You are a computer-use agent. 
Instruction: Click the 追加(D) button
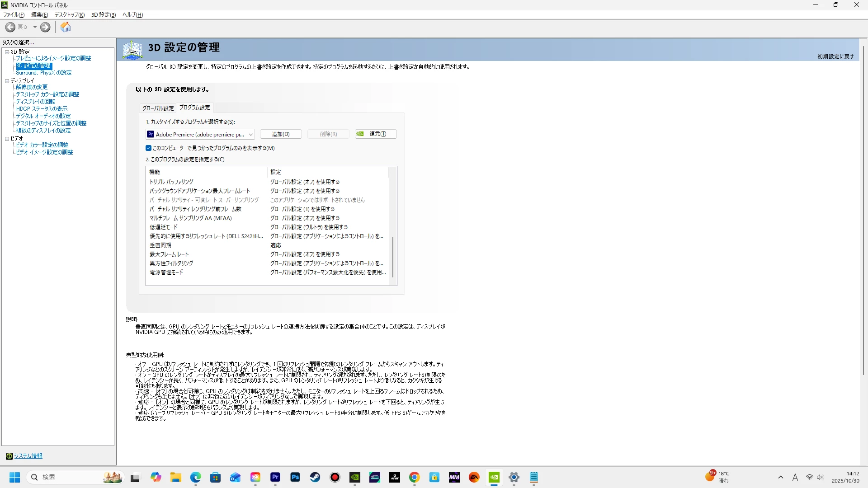point(280,134)
